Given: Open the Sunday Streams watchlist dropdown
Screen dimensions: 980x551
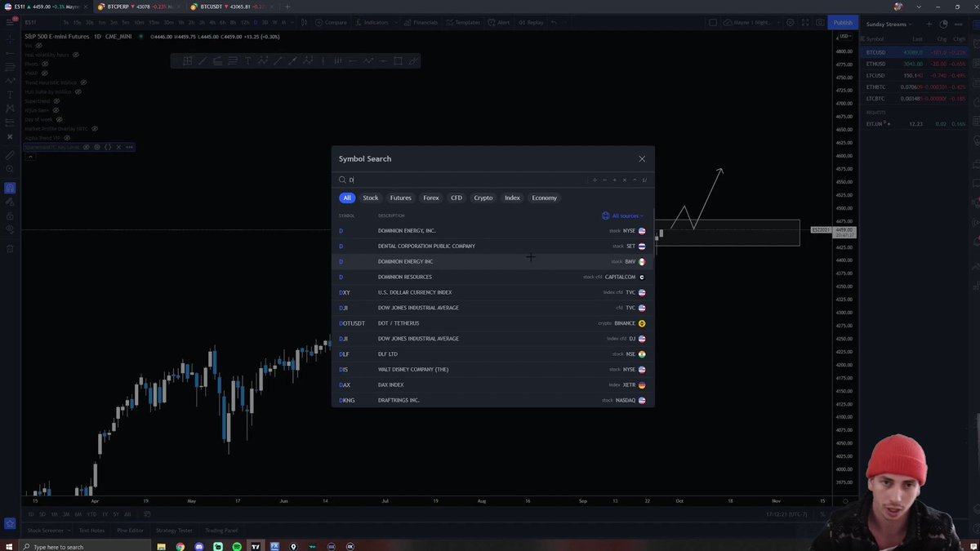Looking at the screenshot, I should (x=889, y=24).
